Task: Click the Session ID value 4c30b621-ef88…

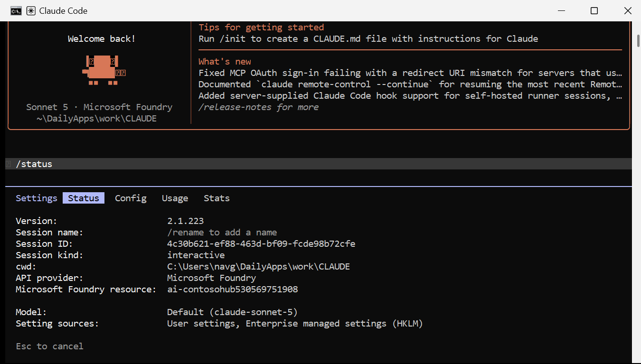Action: click(261, 244)
